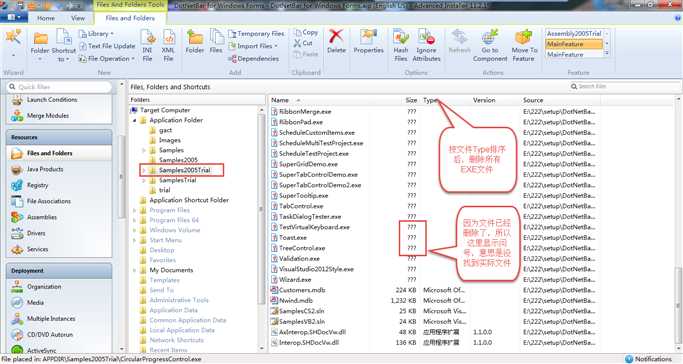
Task: Switch to the View ribbon tab
Action: (x=78, y=18)
